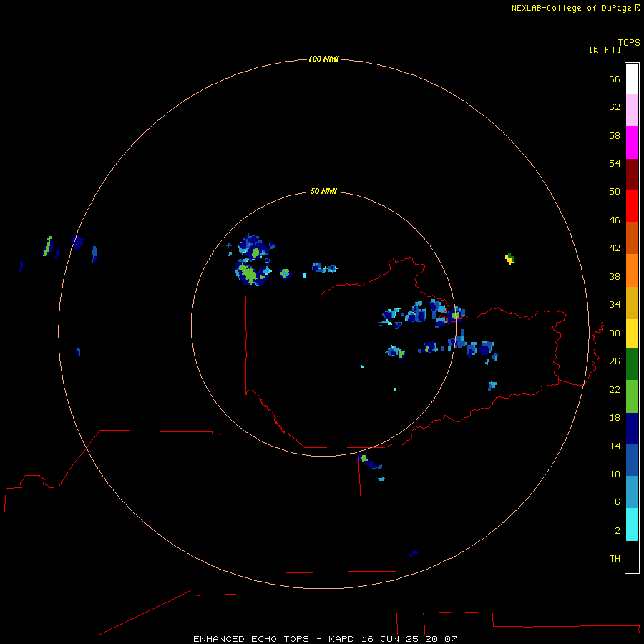The image size is (644, 644).
Task: Click the light pink legend swatch near 62
Action: (632, 110)
